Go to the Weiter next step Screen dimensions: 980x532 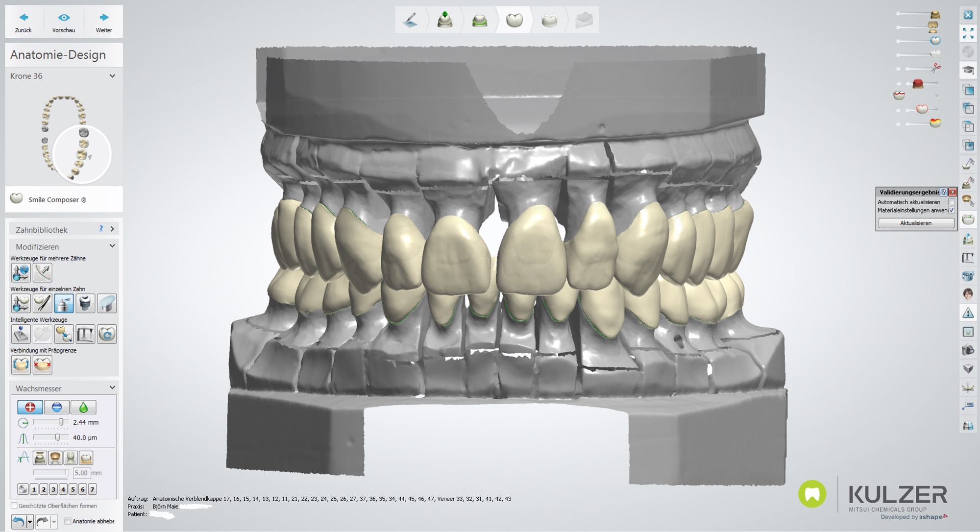pyautogui.click(x=104, y=22)
